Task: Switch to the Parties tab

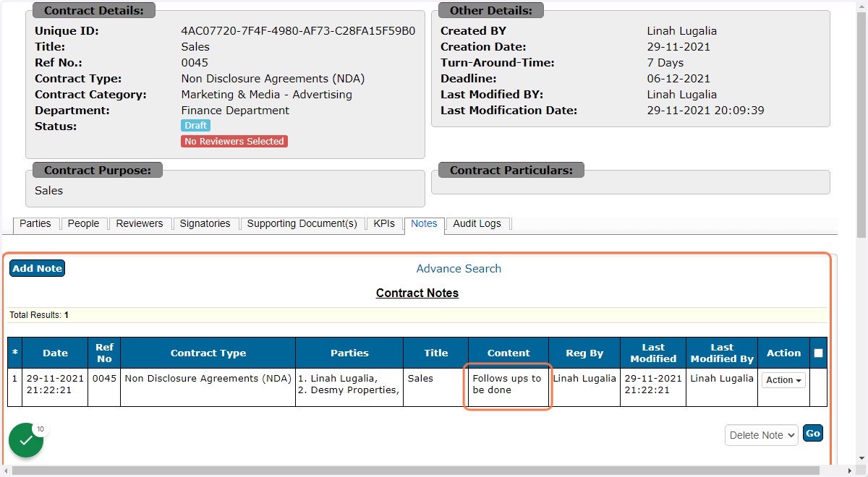Action: point(35,224)
